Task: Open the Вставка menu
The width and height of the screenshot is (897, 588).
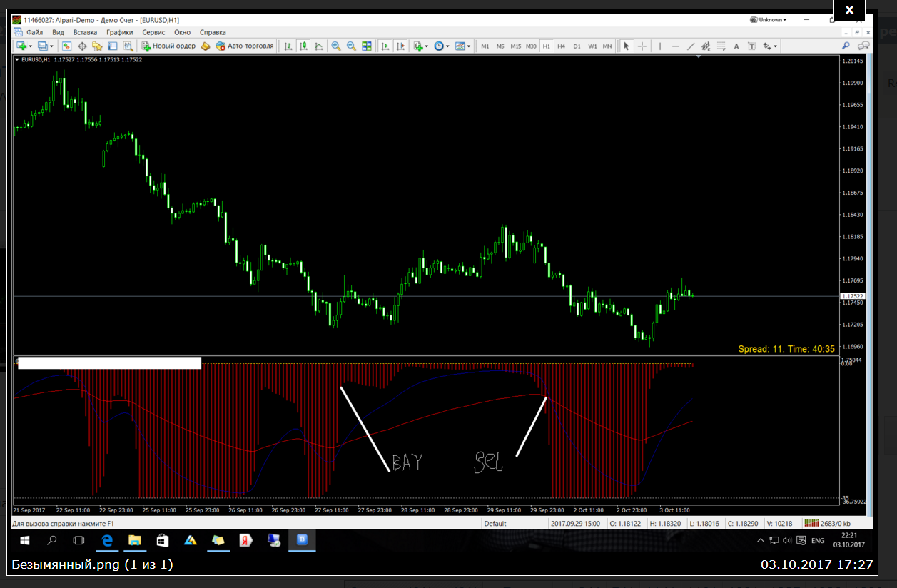Action: point(85,32)
